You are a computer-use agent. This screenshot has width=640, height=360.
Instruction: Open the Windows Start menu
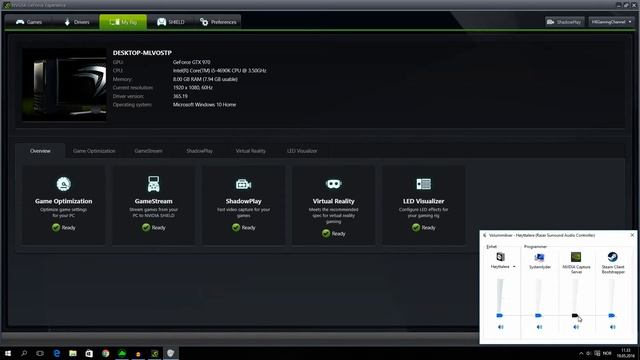click(8, 353)
